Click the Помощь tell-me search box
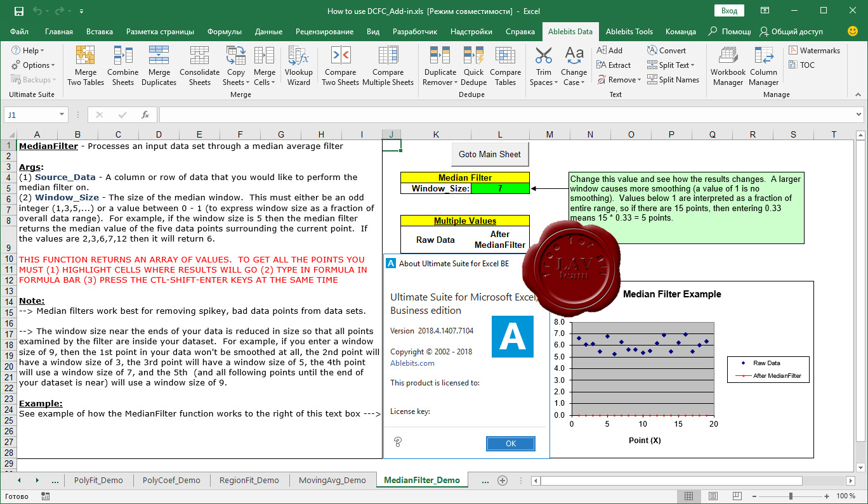 pyautogui.click(x=730, y=31)
